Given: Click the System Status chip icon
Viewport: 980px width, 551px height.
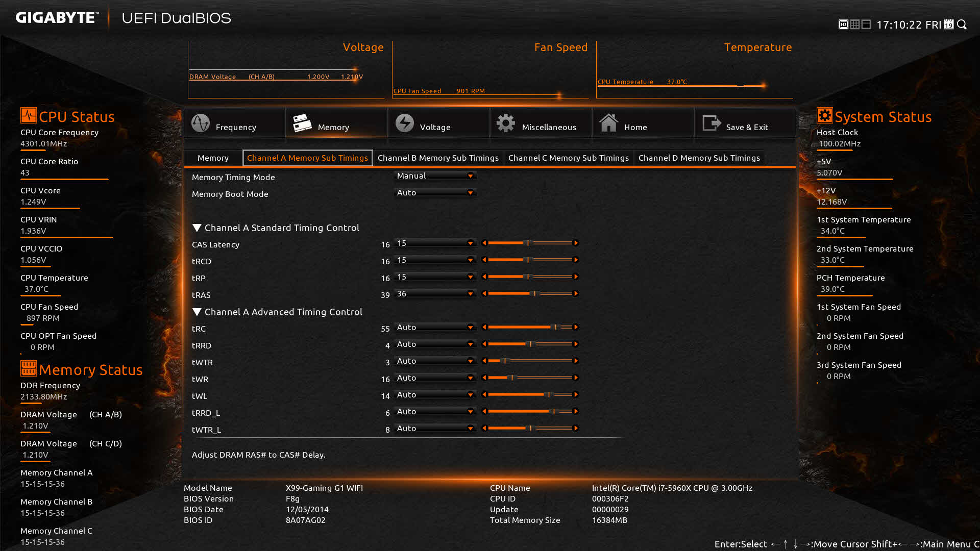Looking at the screenshot, I should click(x=824, y=115).
